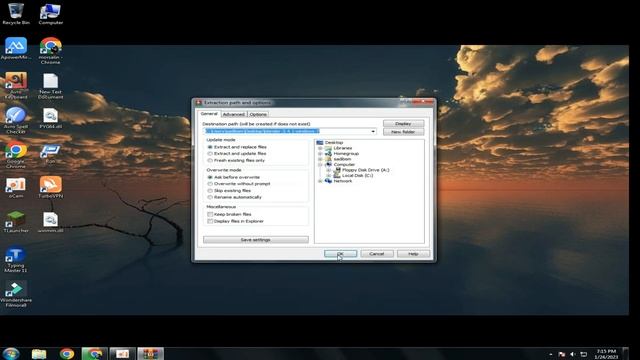Open Windows Explorer from the taskbar
The height and width of the screenshot is (360, 640).
pos(39,353)
